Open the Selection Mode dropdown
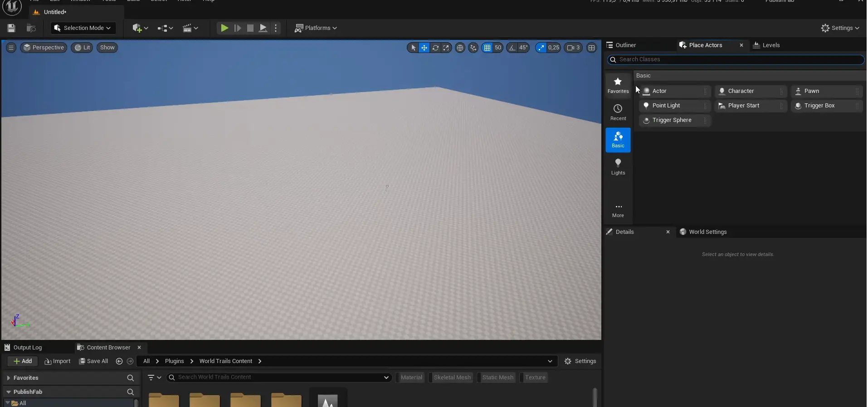Viewport: 868px width, 407px height. 83,28
